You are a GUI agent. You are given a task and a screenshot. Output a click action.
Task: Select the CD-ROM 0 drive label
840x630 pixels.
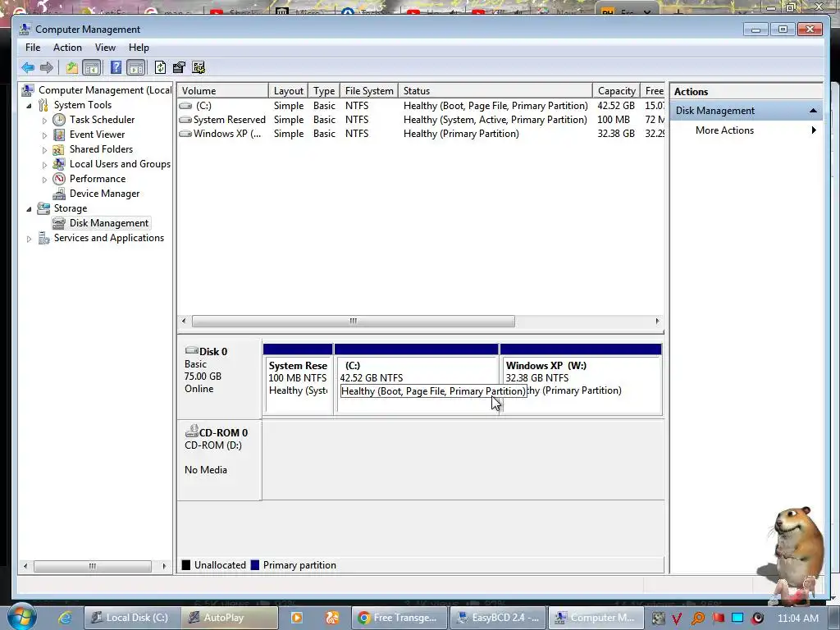pos(220,459)
